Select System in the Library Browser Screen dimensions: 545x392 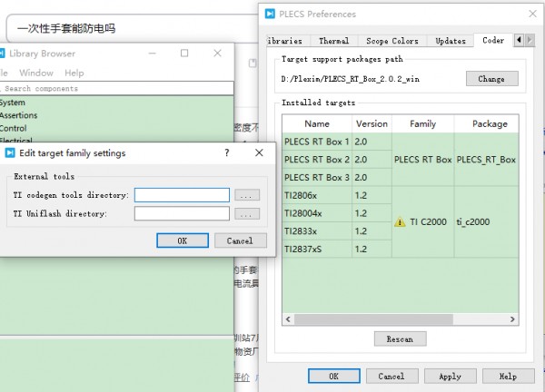(x=13, y=103)
